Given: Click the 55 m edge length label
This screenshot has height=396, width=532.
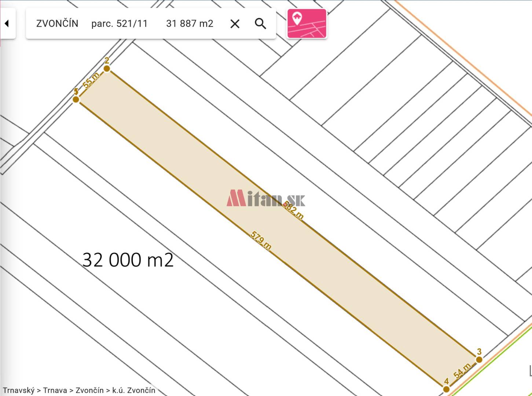Looking at the screenshot, I should pyautogui.click(x=91, y=80).
